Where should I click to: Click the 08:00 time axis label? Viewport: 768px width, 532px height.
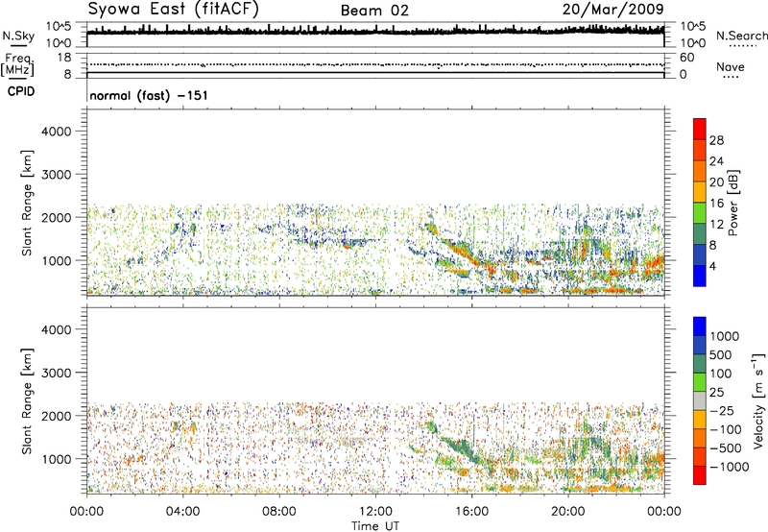pos(279,512)
